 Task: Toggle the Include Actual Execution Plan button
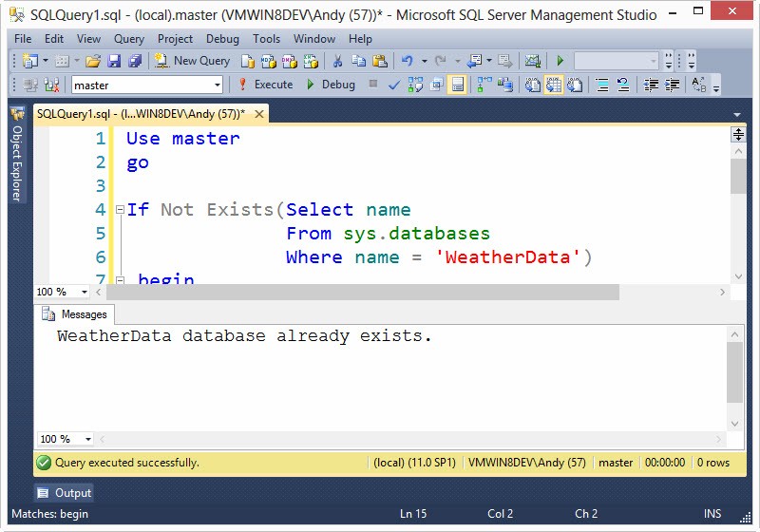484,85
